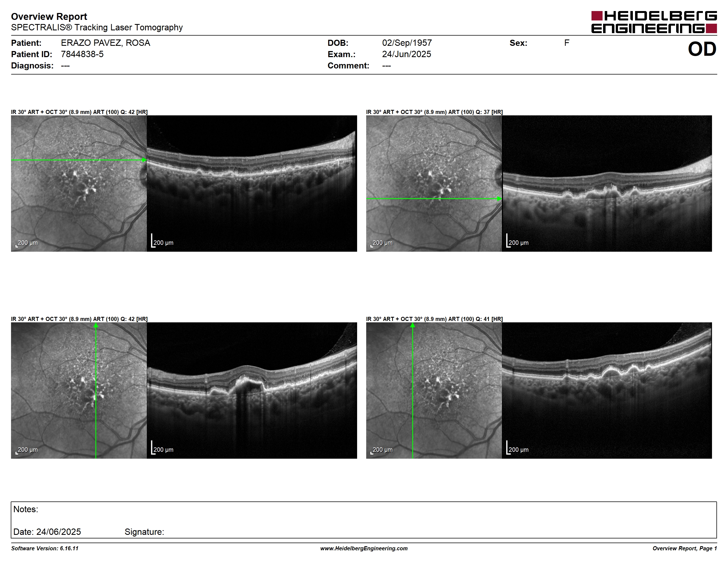Open bottom-left OCT B-scan with elevation
This screenshot has height=563, width=728.
point(252,390)
